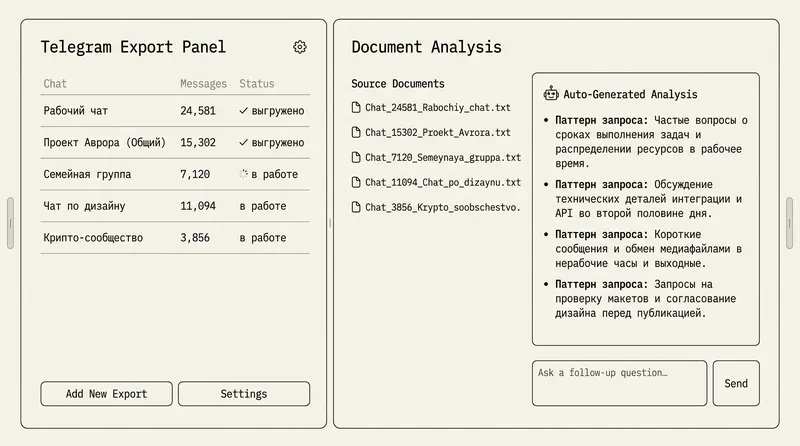Viewport: 800px width, 446px height.
Task: Click loading spinner in Семейная группа row
Action: (x=243, y=174)
